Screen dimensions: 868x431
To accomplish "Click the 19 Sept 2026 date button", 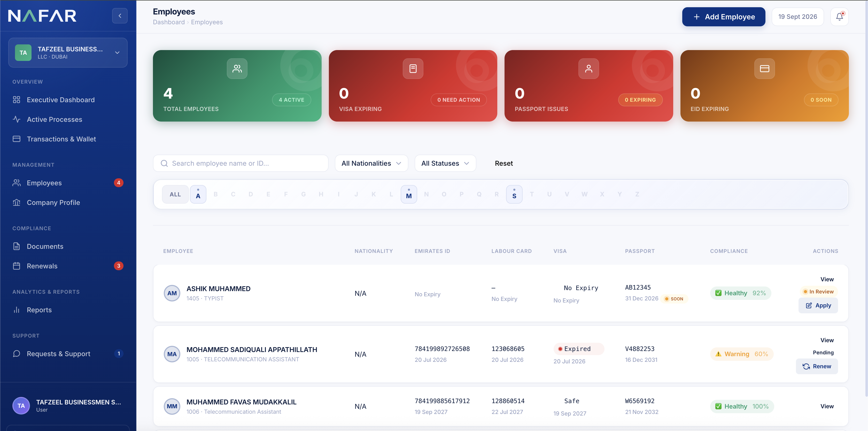I will tap(797, 17).
